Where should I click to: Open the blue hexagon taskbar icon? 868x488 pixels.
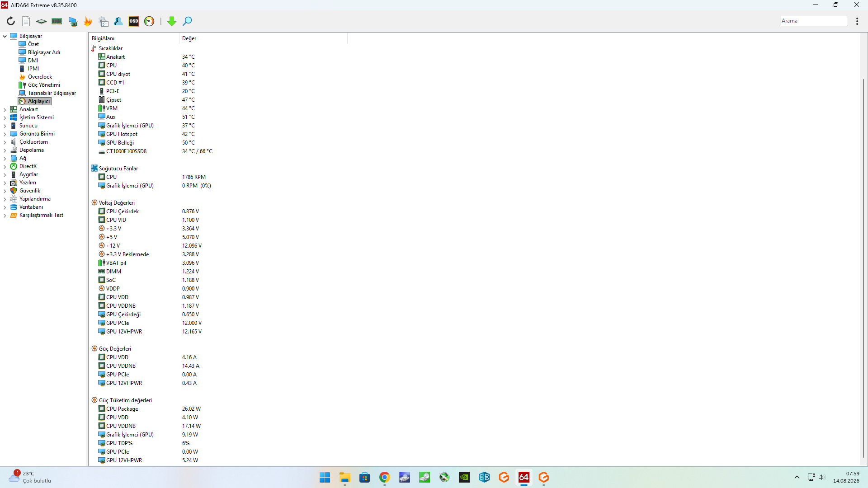coord(484,477)
